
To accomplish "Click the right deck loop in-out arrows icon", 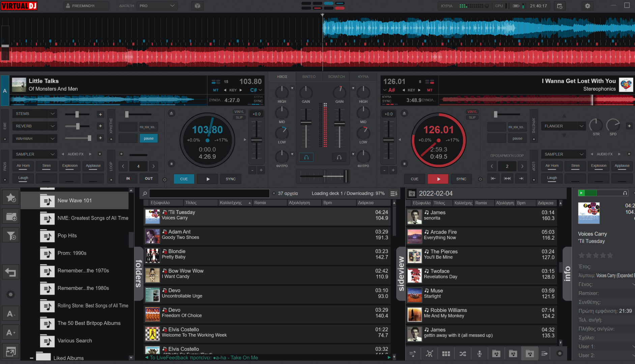I will pyautogui.click(x=507, y=179).
